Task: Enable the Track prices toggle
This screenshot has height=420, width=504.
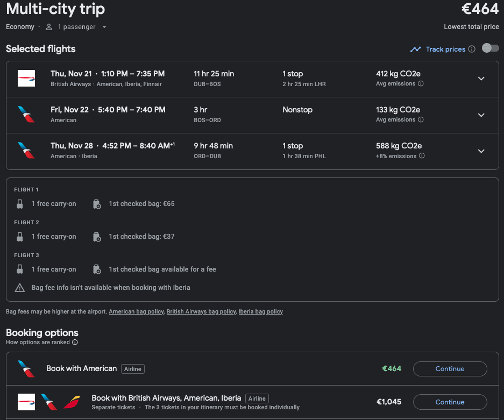Action: tap(490, 48)
